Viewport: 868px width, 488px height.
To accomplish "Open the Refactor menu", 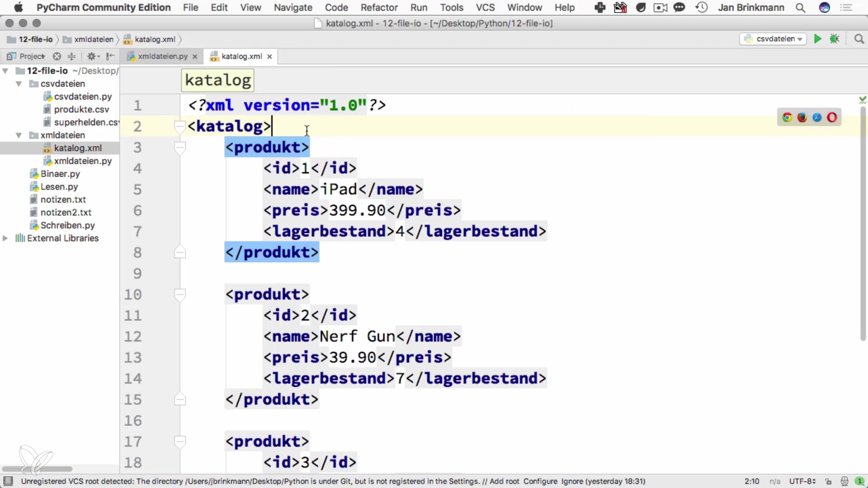I will [x=379, y=8].
